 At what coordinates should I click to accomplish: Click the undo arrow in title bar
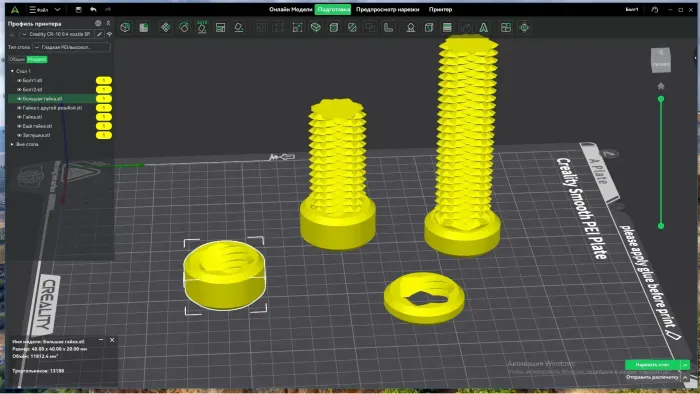[x=93, y=9]
